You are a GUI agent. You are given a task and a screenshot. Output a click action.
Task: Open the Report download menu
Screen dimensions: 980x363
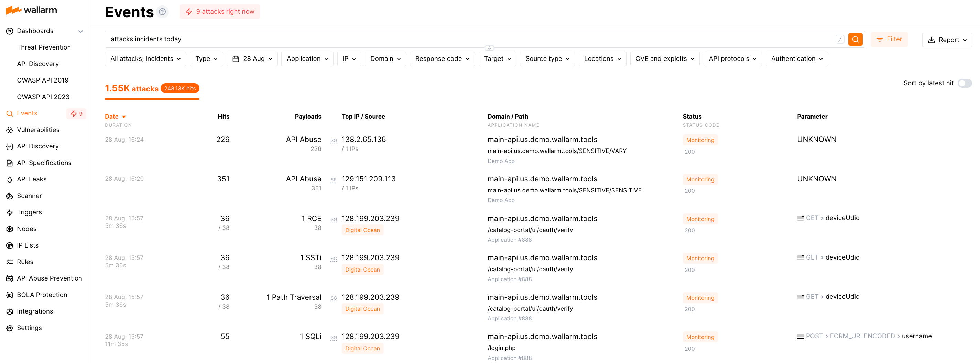click(947, 40)
